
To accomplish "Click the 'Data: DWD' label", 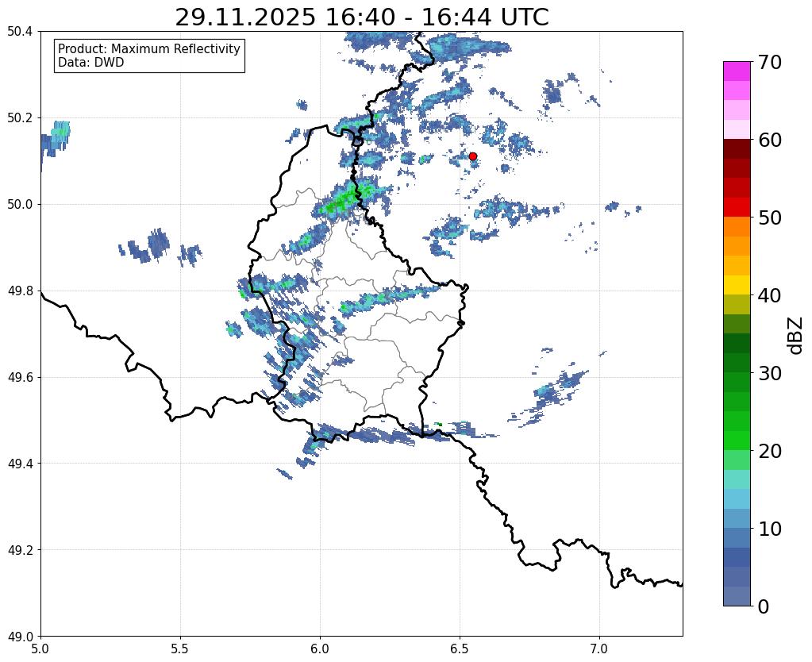I will (x=91, y=63).
